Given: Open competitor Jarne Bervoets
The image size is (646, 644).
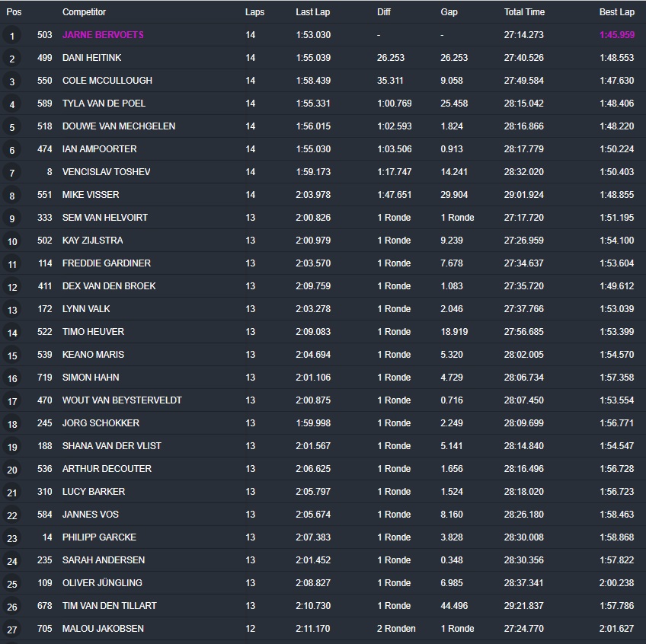Looking at the screenshot, I should point(103,35).
